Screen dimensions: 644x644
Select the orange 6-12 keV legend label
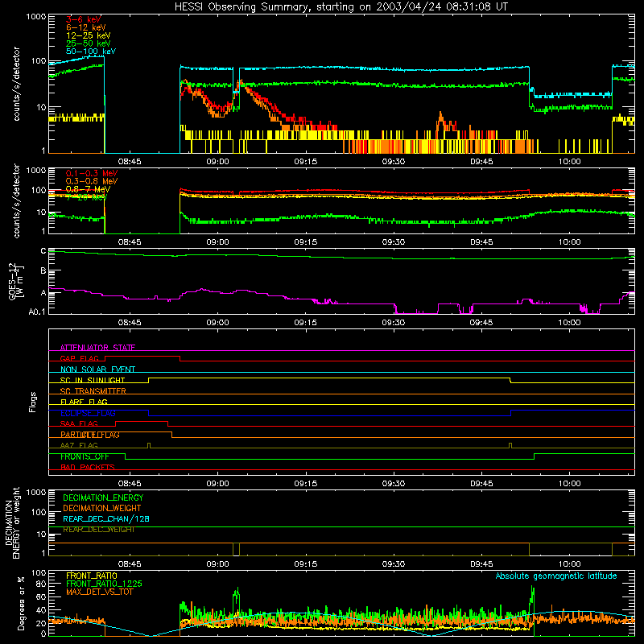click(85, 27)
